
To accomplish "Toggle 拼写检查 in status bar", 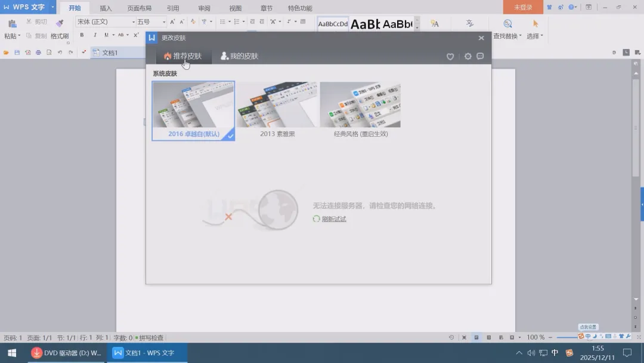I will tap(150, 338).
